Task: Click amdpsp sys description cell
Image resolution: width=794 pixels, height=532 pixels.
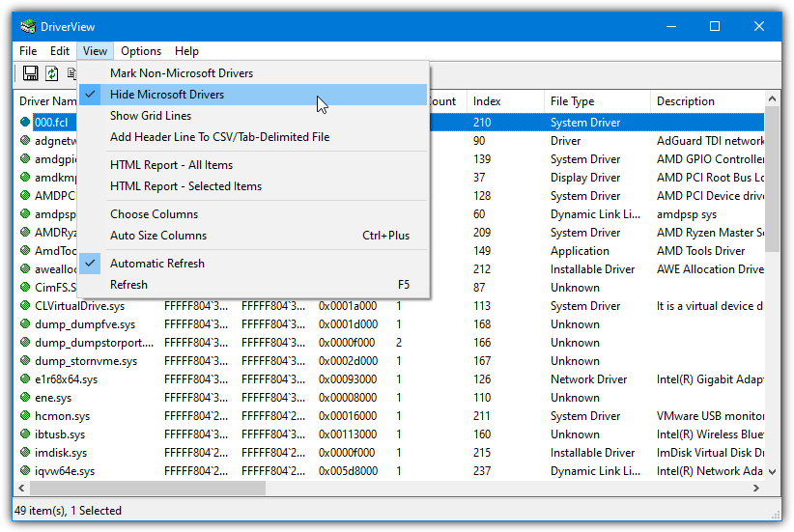Action: [x=687, y=214]
